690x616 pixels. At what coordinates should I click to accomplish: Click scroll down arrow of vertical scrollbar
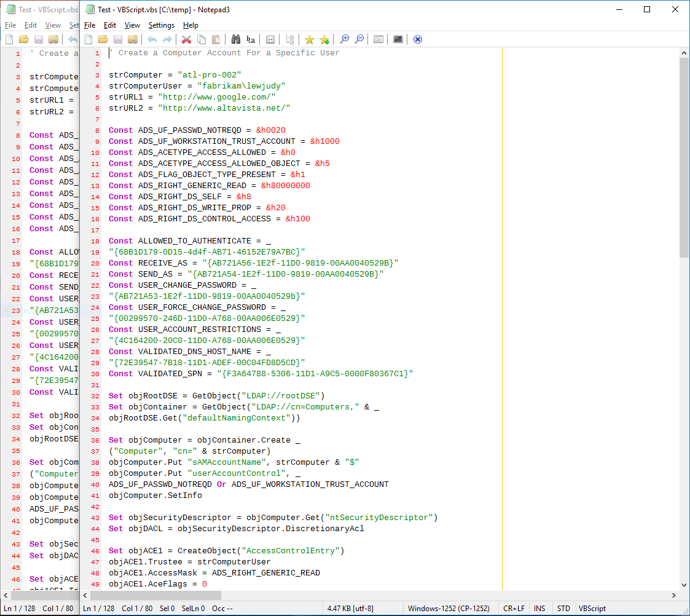point(684,585)
